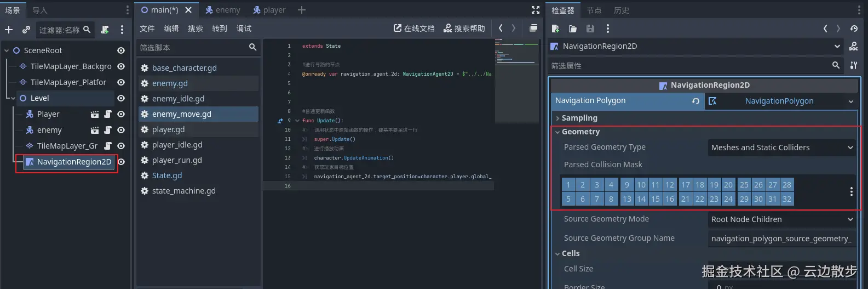Go to previous object in Inspector history
This screenshot has height=289, width=868.
[x=825, y=29]
